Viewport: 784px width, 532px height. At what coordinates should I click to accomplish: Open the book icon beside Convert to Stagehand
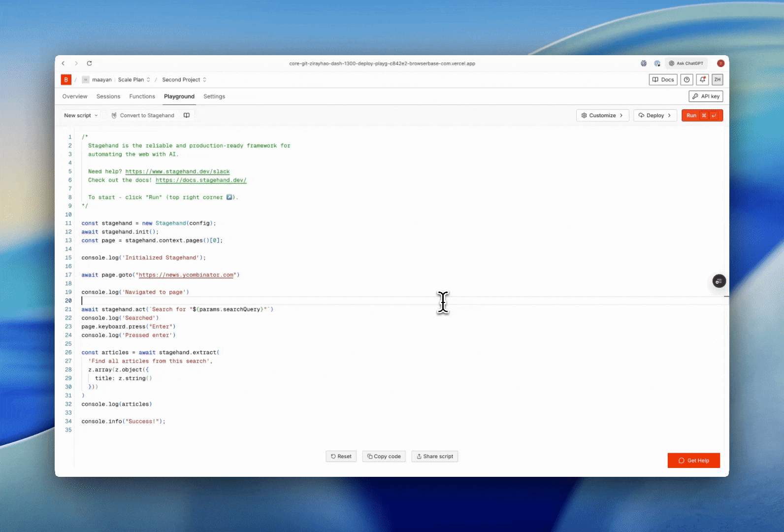(x=187, y=115)
